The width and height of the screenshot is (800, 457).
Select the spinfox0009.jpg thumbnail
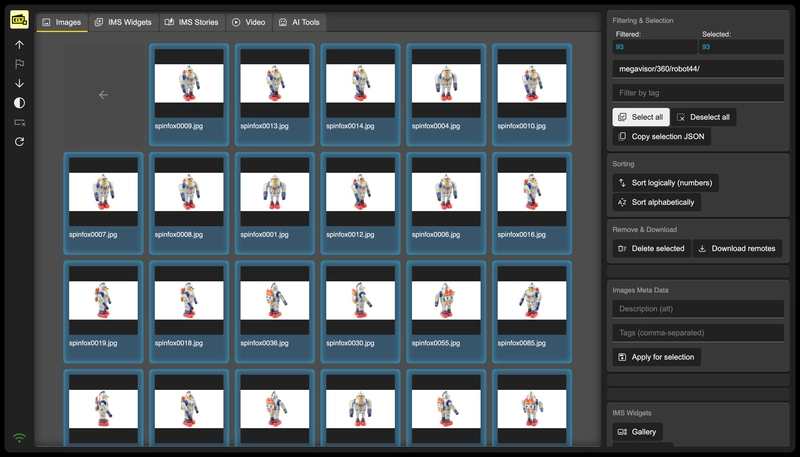pos(189,95)
